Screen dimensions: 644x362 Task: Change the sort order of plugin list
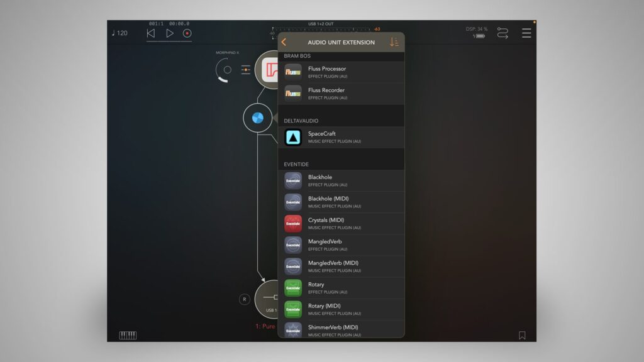pos(394,42)
